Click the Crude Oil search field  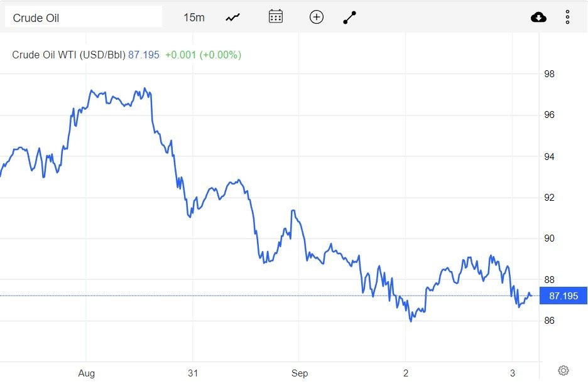[83, 18]
